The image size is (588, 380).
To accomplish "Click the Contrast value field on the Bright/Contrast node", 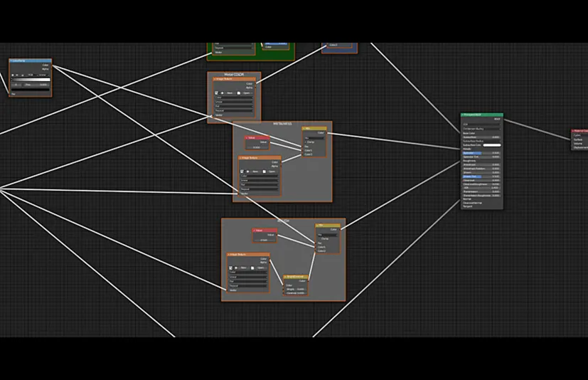I will pyautogui.click(x=296, y=293).
